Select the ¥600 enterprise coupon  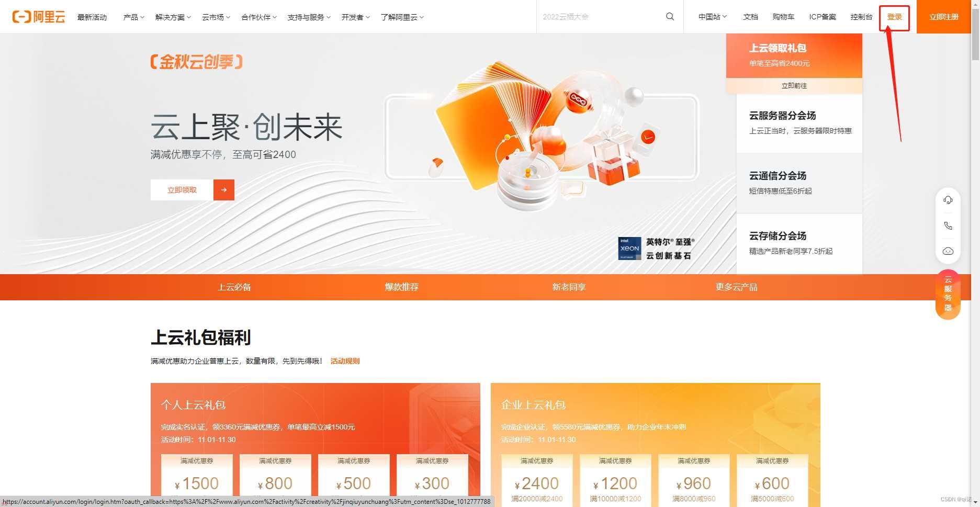click(x=772, y=480)
